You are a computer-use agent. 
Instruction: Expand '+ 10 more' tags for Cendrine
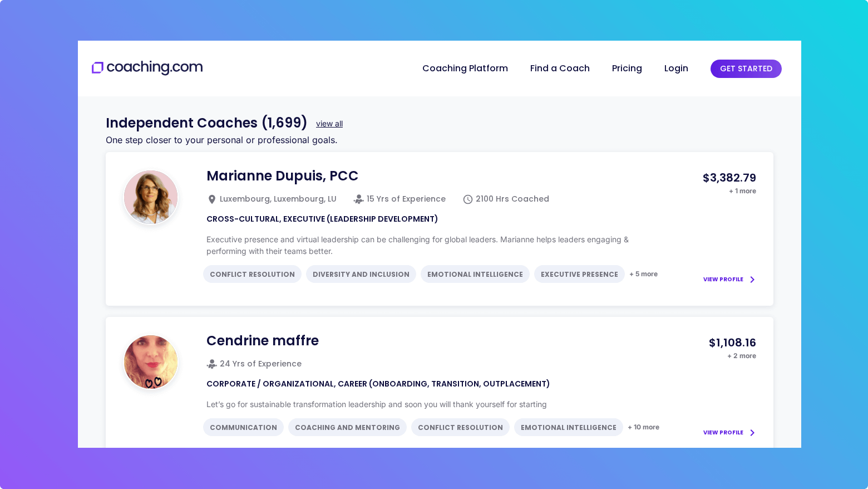click(643, 427)
